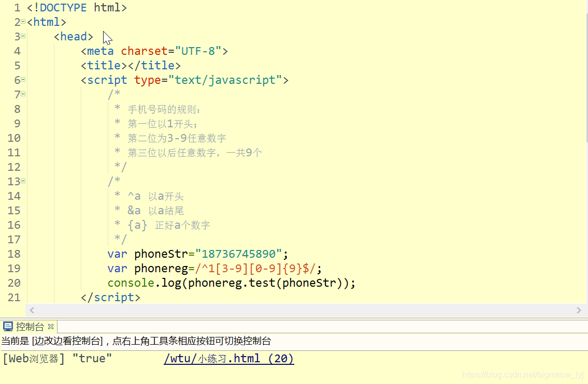Collapse the script block fold on line 6
This screenshot has height=384, width=588.
pyautogui.click(x=23, y=79)
